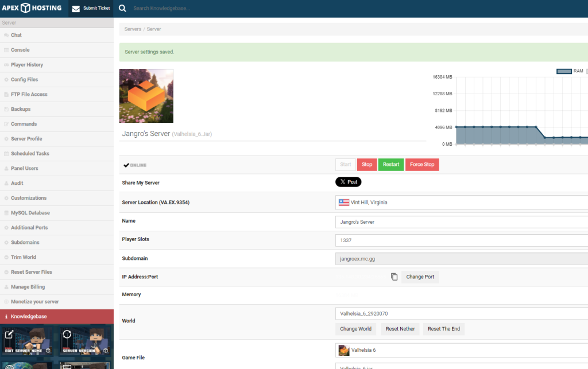Click the Reset Nether button

(x=400, y=329)
